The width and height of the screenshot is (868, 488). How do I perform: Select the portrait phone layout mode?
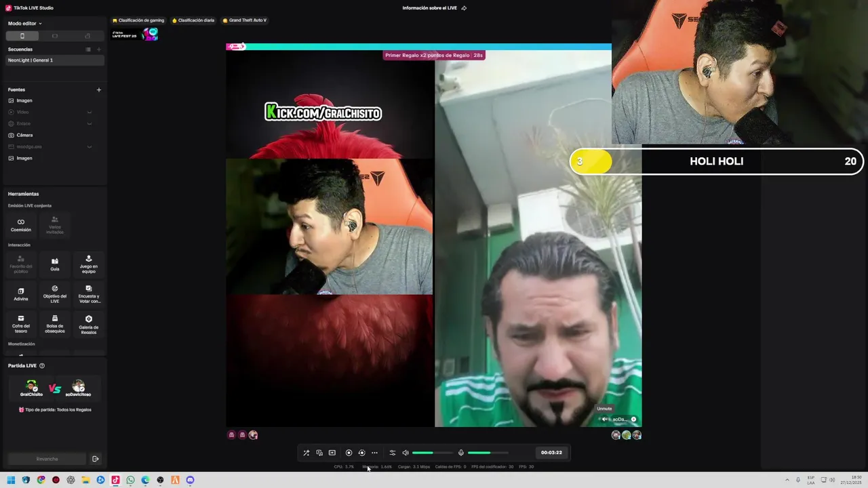(22, 36)
